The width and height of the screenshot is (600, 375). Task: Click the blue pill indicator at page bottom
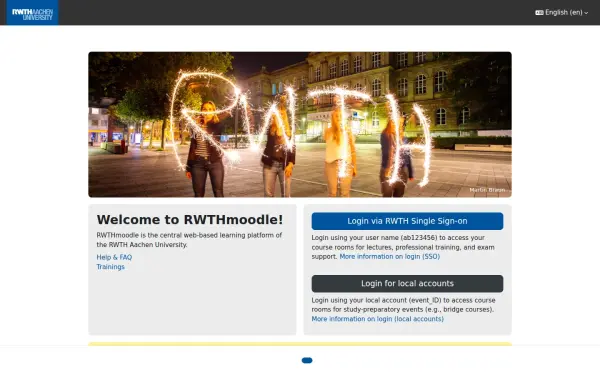pos(307,360)
